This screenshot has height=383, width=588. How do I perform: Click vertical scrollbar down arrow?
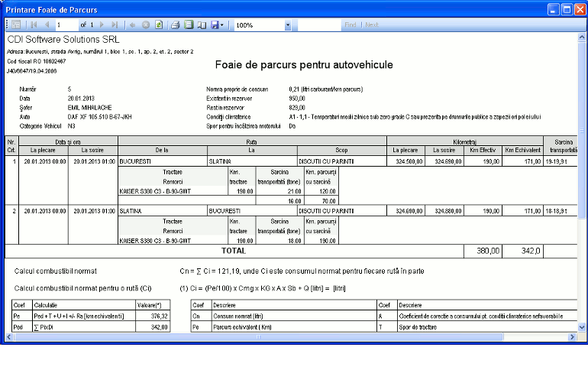pos(582,327)
